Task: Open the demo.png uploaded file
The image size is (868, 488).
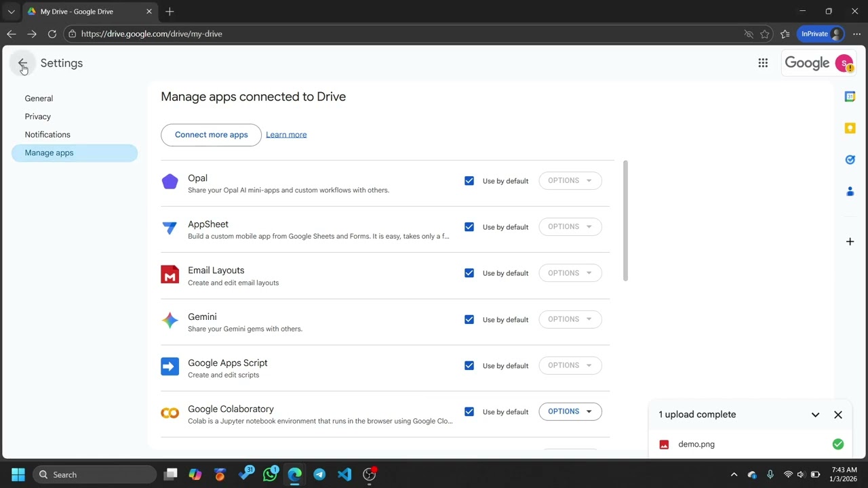Action: coord(751,445)
